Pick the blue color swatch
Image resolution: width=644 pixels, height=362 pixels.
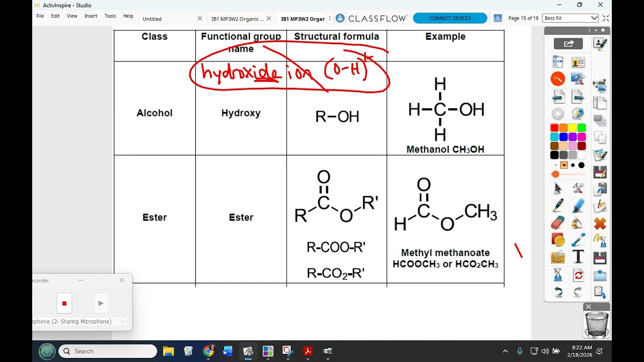click(x=563, y=137)
